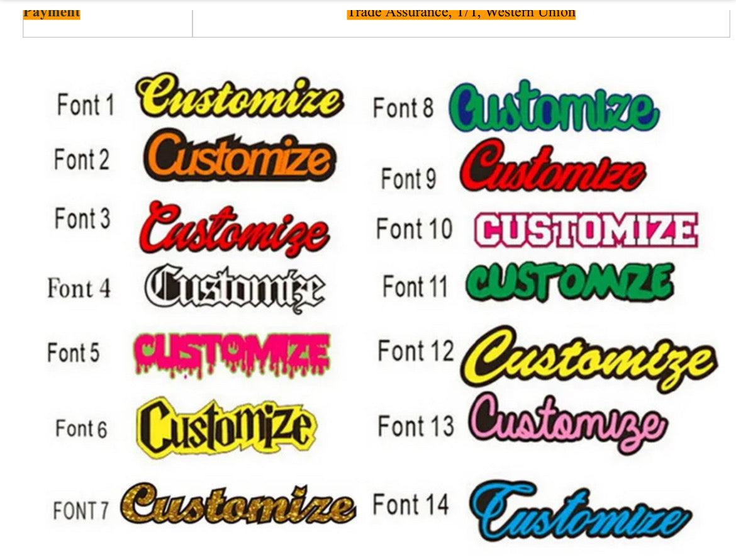Choose the pink dripping Font 5 sample
The height and width of the screenshot is (560, 736).
(231, 354)
